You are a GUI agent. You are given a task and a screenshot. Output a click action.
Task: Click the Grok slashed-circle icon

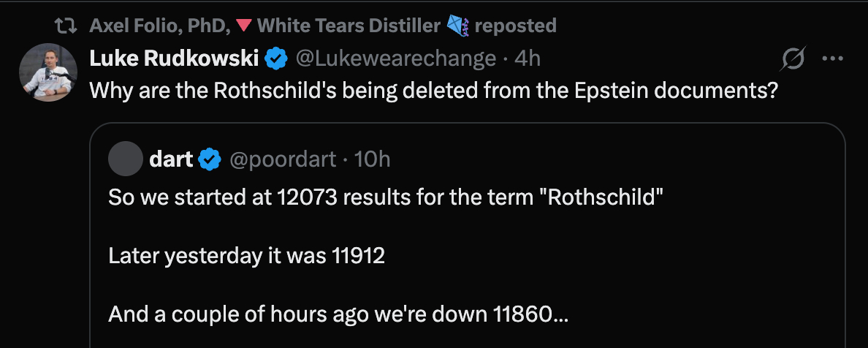point(794,59)
